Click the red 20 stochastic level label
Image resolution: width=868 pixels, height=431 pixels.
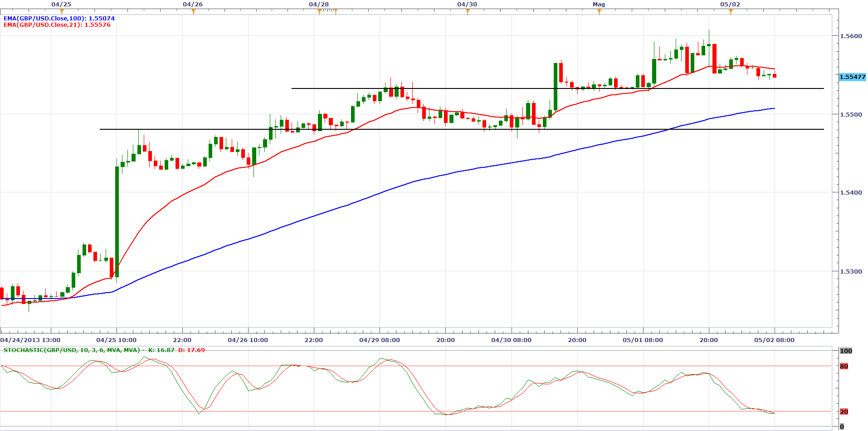pos(844,412)
